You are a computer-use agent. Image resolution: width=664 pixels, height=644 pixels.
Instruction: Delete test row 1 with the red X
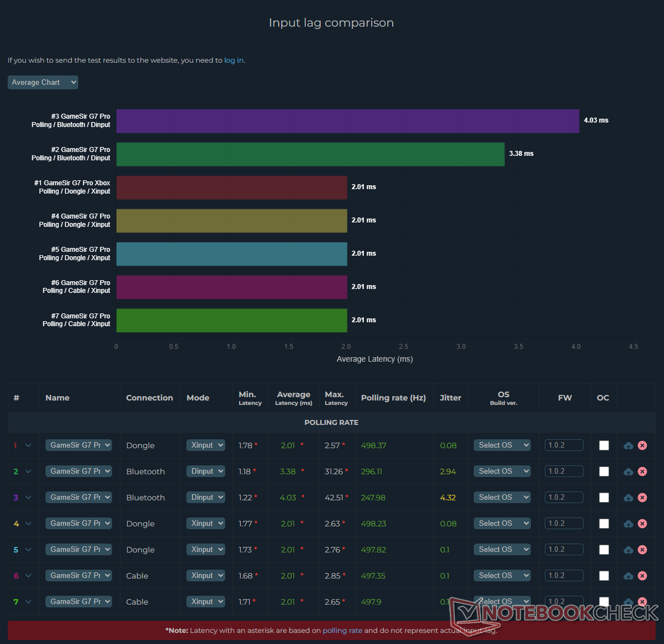(x=642, y=445)
